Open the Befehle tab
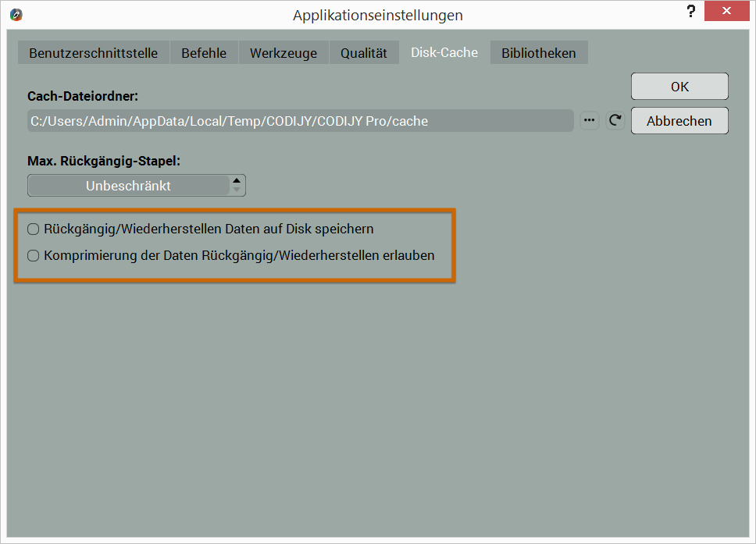This screenshot has width=756, height=544. coord(204,53)
